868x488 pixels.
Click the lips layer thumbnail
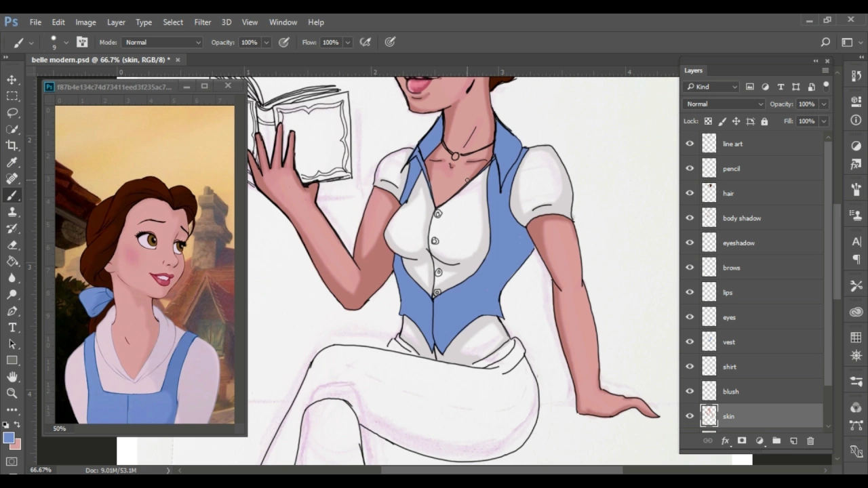pos(709,292)
